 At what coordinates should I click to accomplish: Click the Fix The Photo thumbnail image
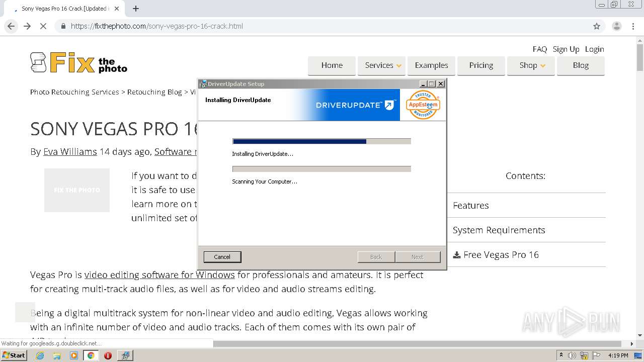(77, 190)
